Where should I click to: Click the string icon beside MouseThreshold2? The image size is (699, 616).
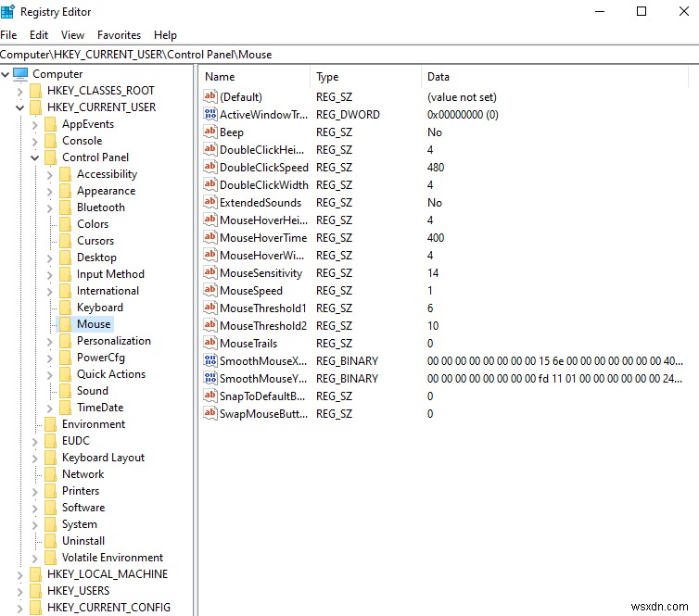210,325
